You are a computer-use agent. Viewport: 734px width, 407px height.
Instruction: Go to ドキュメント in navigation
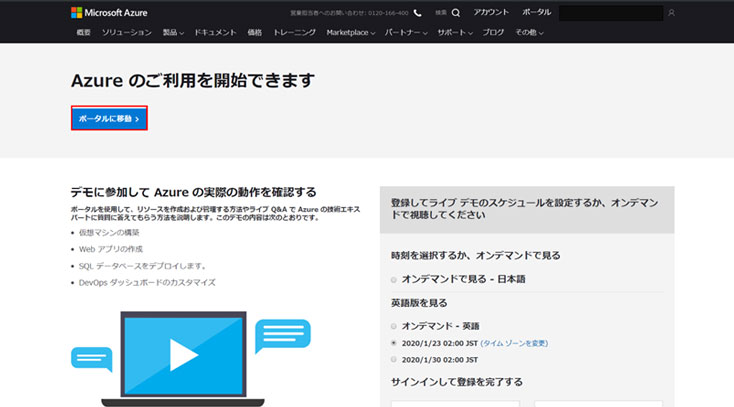pyautogui.click(x=215, y=32)
